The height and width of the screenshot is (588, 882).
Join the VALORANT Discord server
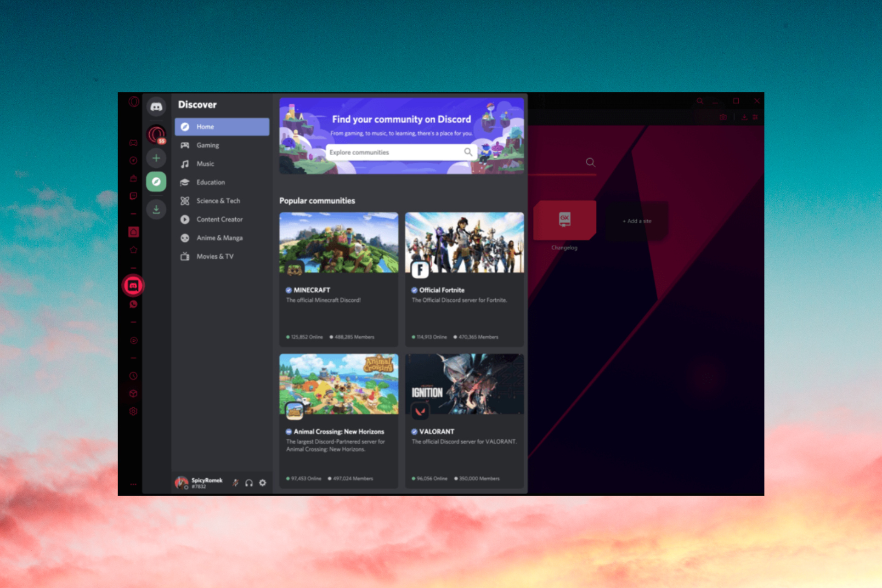466,420
